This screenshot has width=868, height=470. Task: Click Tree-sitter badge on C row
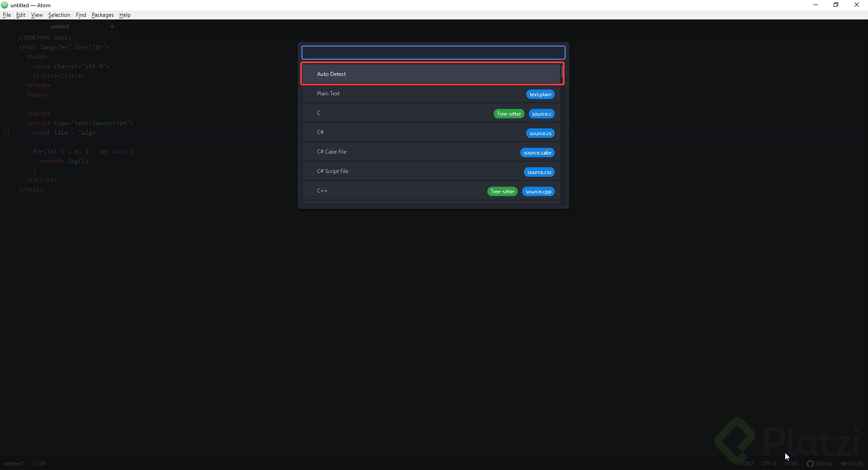pos(509,114)
